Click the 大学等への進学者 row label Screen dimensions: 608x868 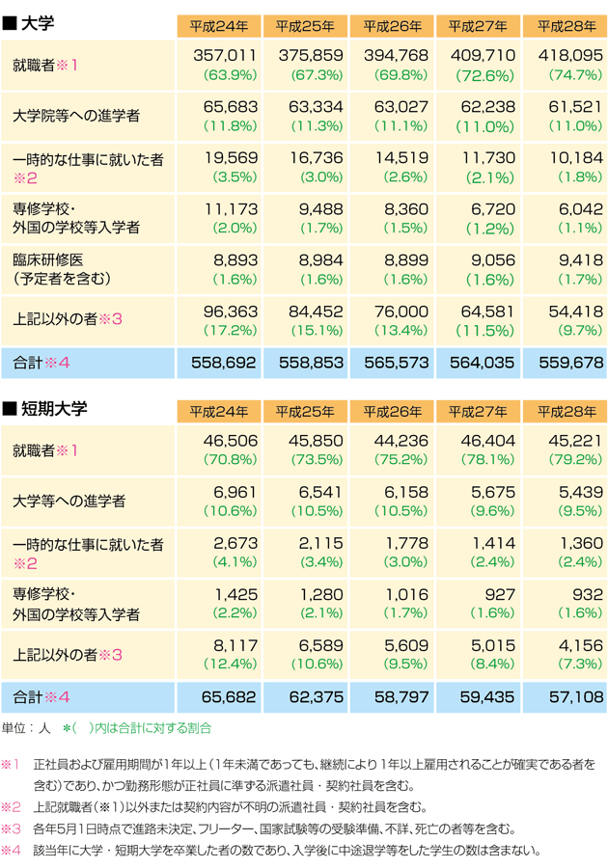pos(69,502)
